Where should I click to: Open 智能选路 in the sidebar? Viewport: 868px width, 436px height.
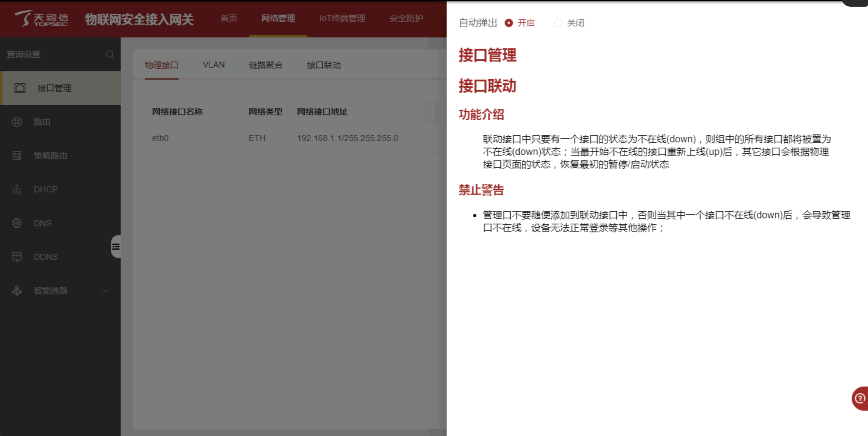(x=60, y=290)
